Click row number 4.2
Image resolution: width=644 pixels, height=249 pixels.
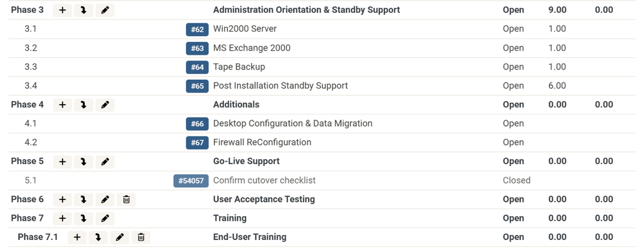pos(31,142)
